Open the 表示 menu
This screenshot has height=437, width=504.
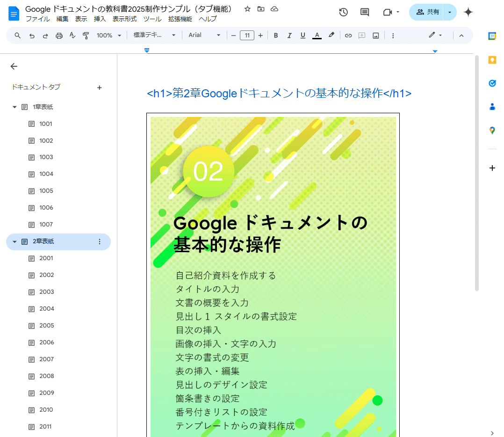click(x=81, y=19)
